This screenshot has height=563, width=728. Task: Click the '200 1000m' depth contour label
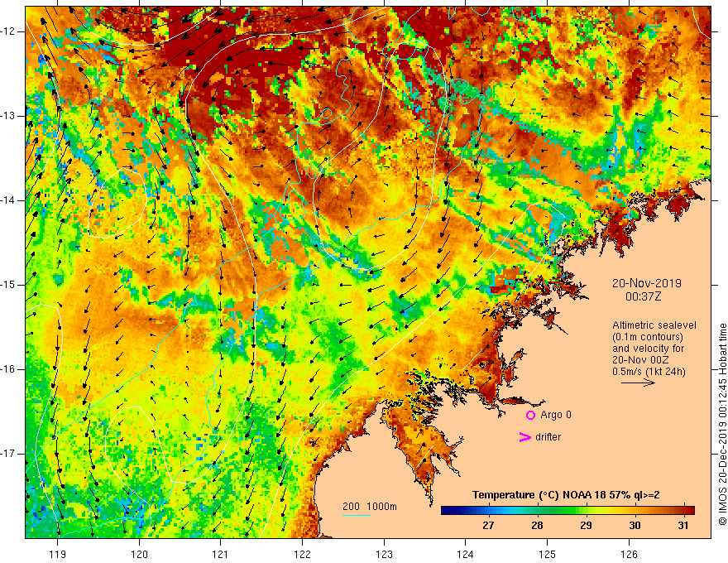(370, 507)
